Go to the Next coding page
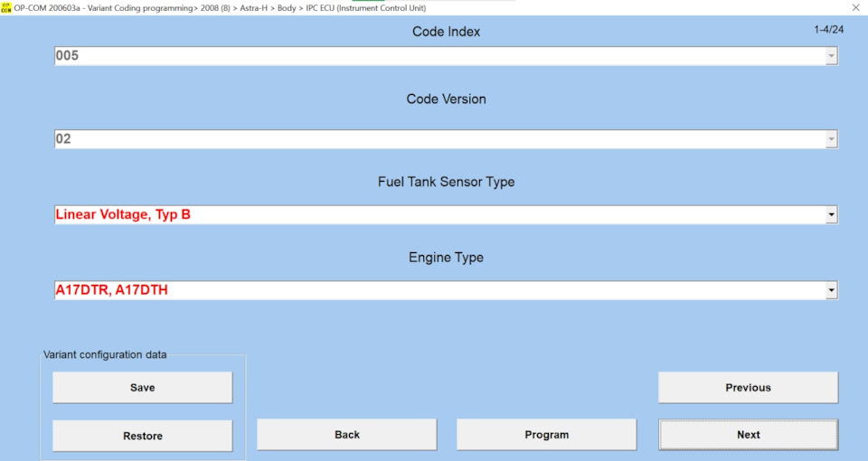The image size is (868, 461). 748,435
